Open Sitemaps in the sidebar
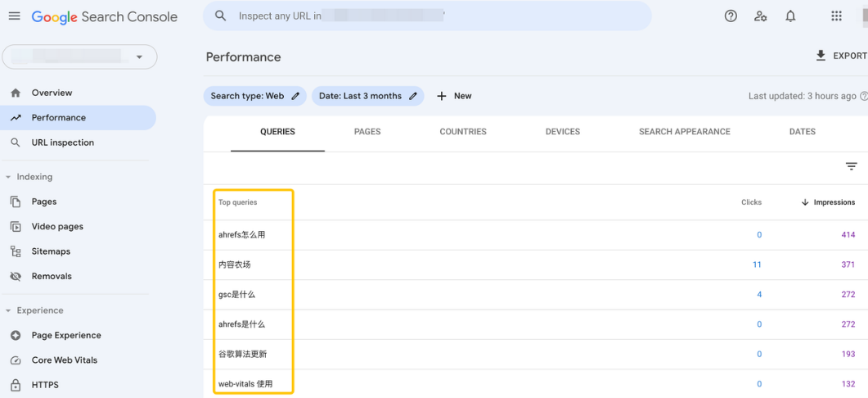 point(51,251)
